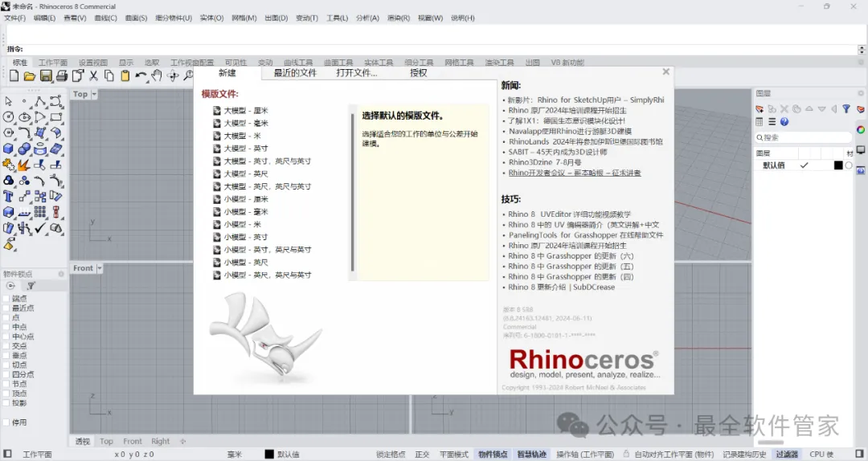868x461 pixels.
Task: Select the arrow pointer selection tool
Action: click(x=8, y=101)
